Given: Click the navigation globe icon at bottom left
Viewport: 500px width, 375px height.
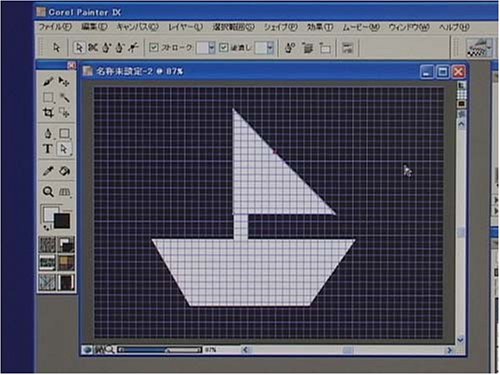Looking at the screenshot, I should click(87, 350).
